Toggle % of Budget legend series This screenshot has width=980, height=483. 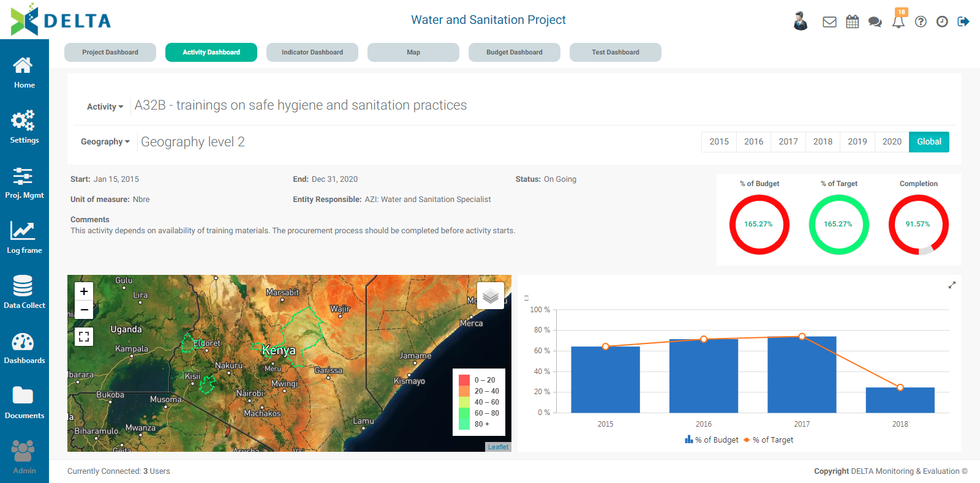pos(712,440)
